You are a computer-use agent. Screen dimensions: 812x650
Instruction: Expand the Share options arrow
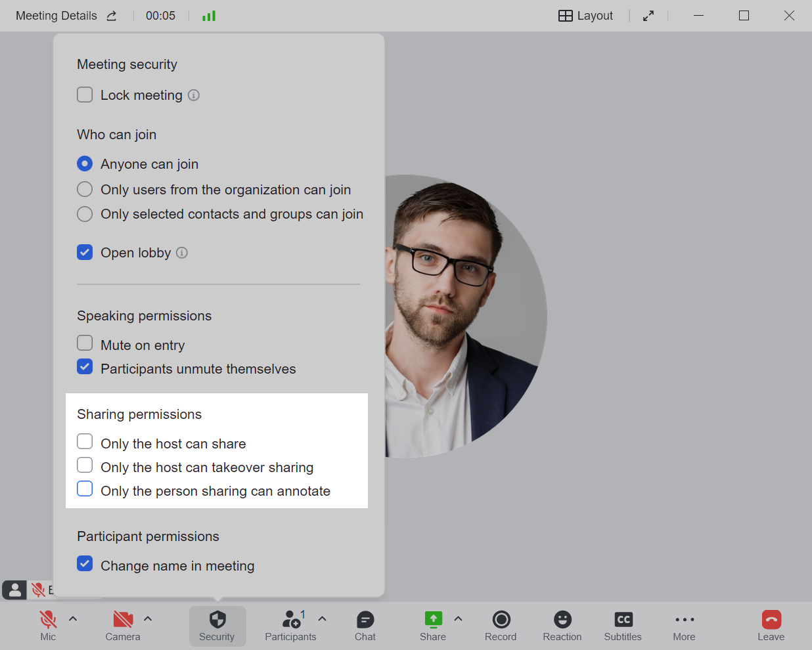458,618
